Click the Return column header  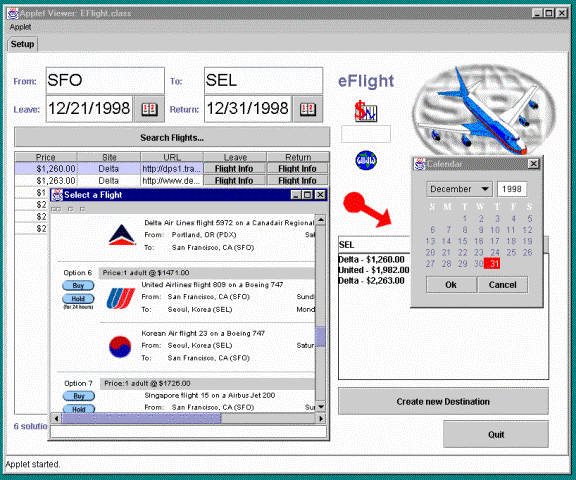298,157
